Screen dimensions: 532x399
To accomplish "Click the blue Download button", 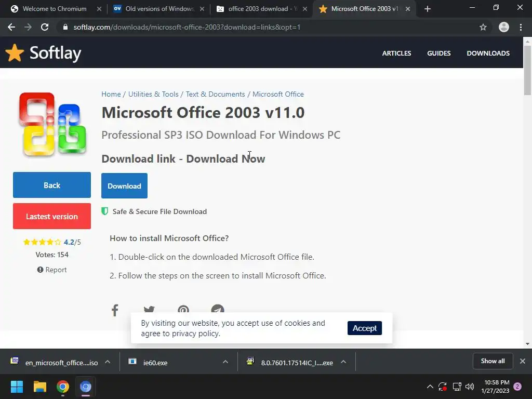I will pyautogui.click(x=124, y=185).
